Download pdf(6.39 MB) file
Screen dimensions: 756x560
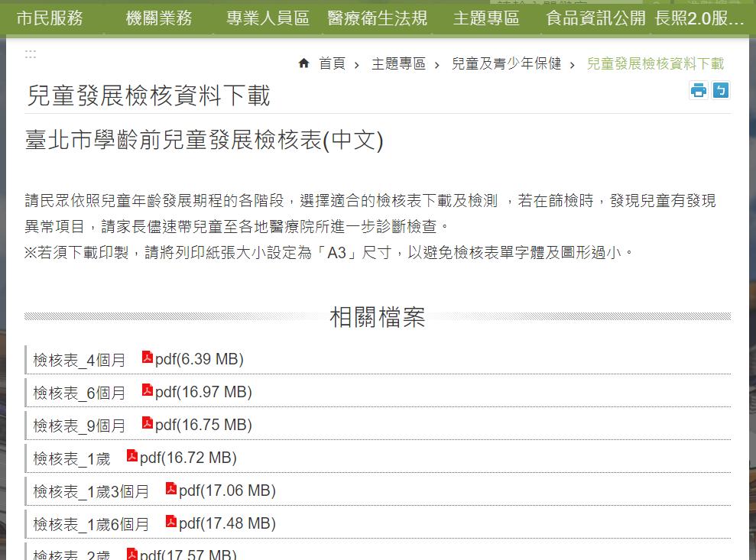tap(199, 359)
